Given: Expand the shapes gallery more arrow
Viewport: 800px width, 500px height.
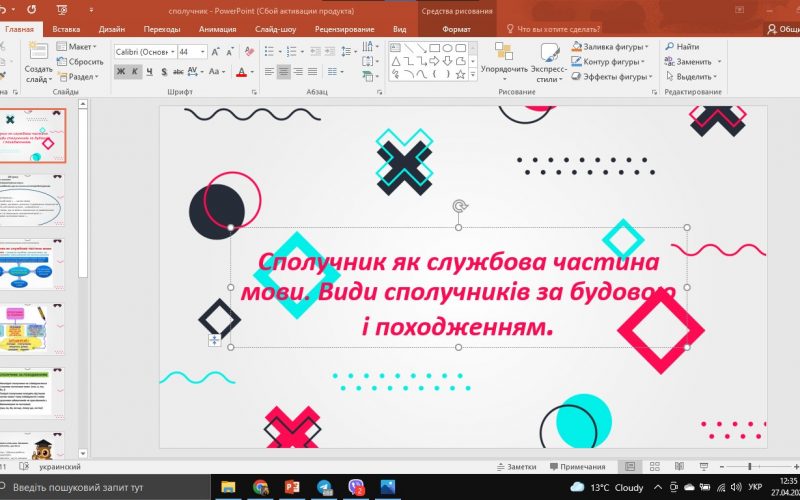Looking at the screenshot, I should pyautogui.click(x=472, y=75).
